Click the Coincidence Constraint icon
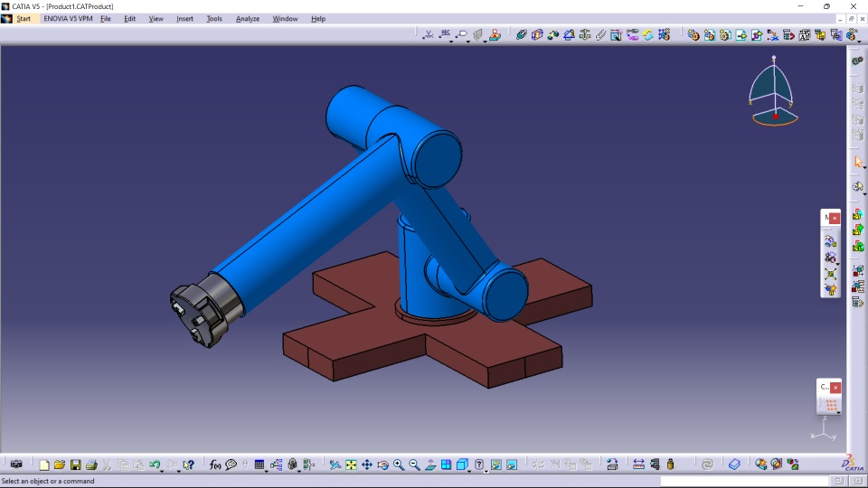Screen dimensions: 868x488 (522, 35)
